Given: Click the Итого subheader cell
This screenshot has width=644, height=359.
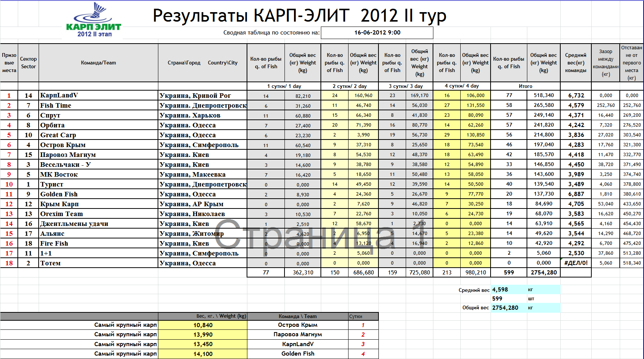Looking at the screenshot, I should (525, 86).
